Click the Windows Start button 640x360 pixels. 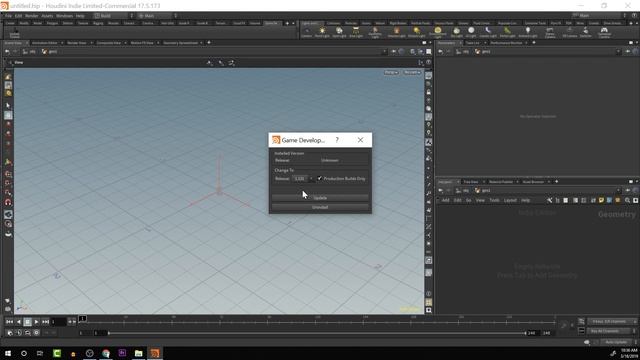click(x=8, y=353)
